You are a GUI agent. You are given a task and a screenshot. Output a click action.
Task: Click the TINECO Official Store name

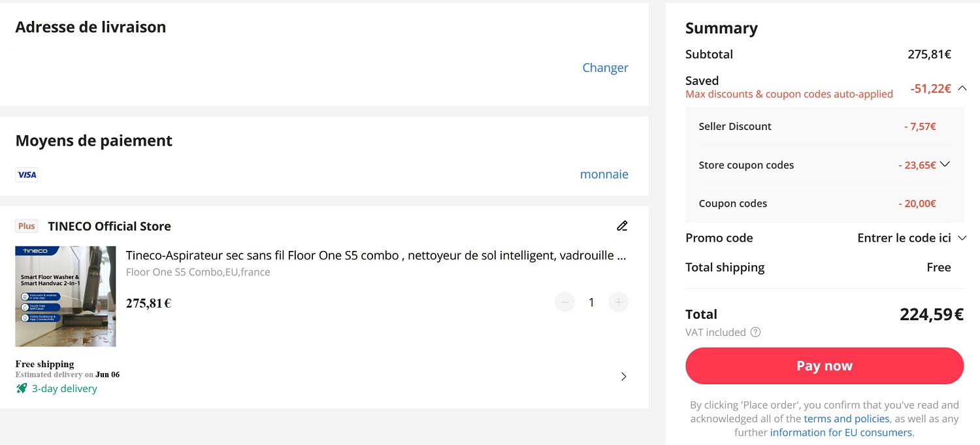[x=109, y=226]
